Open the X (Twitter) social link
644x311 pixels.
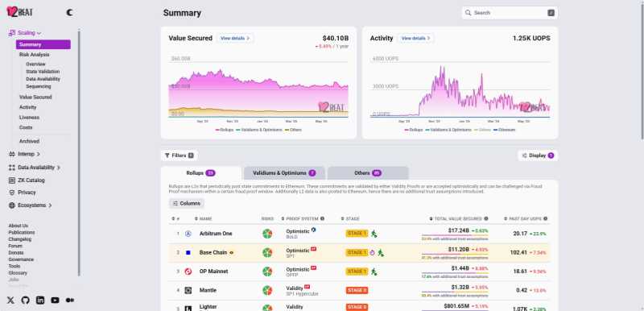(x=10, y=301)
